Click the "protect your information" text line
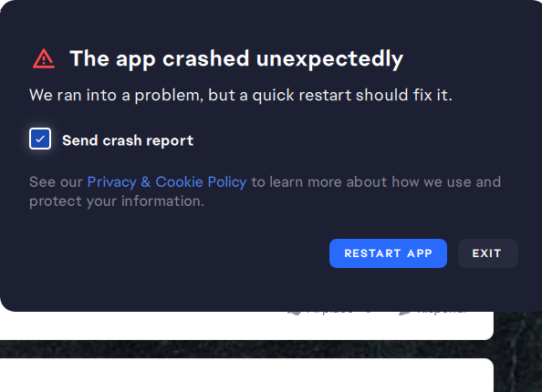Viewport: 542px width, 392px height. pyautogui.click(x=117, y=201)
